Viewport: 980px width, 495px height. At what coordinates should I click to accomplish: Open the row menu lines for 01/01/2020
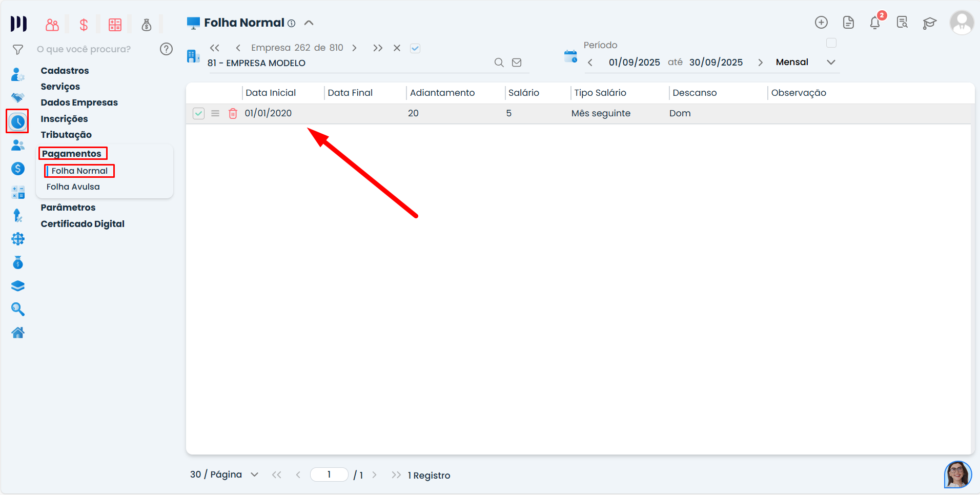pyautogui.click(x=215, y=113)
